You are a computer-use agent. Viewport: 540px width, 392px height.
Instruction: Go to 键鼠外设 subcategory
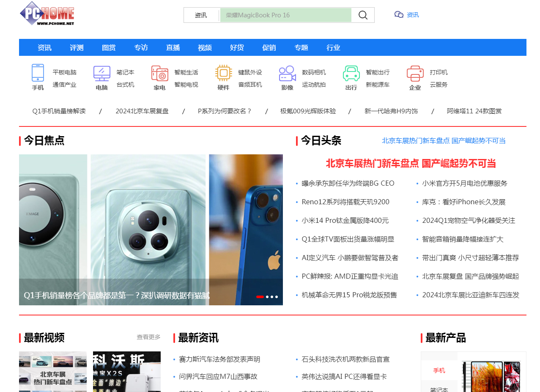coord(250,72)
